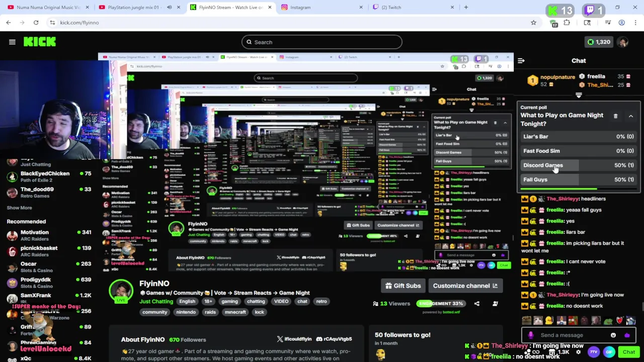Show more followed channels
This screenshot has width=644, height=362.
click(x=19, y=208)
